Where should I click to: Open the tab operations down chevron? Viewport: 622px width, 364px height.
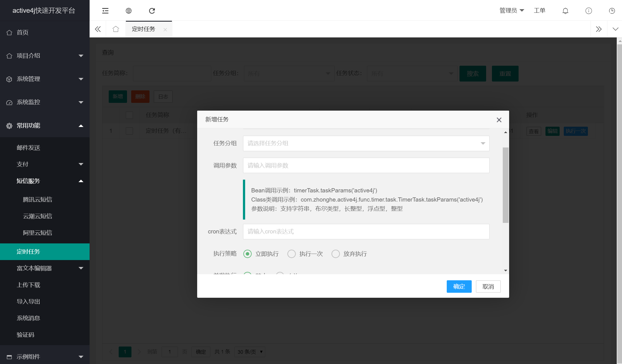pos(616,29)
